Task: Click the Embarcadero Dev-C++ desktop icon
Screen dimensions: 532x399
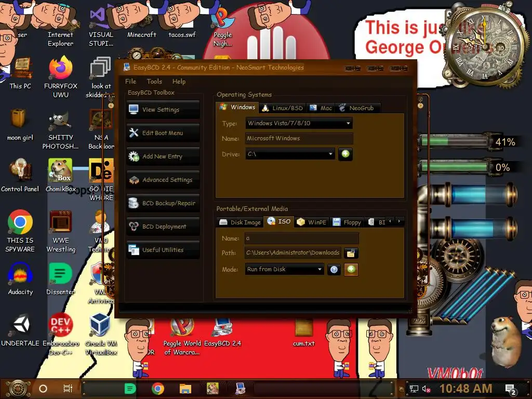Action: (x=60, y=334)
